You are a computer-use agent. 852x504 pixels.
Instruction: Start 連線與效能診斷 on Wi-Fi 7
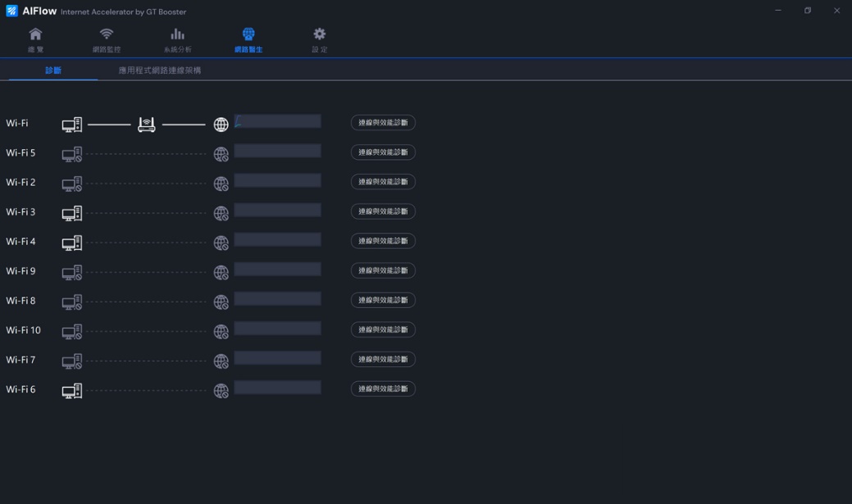pos(383,359)
